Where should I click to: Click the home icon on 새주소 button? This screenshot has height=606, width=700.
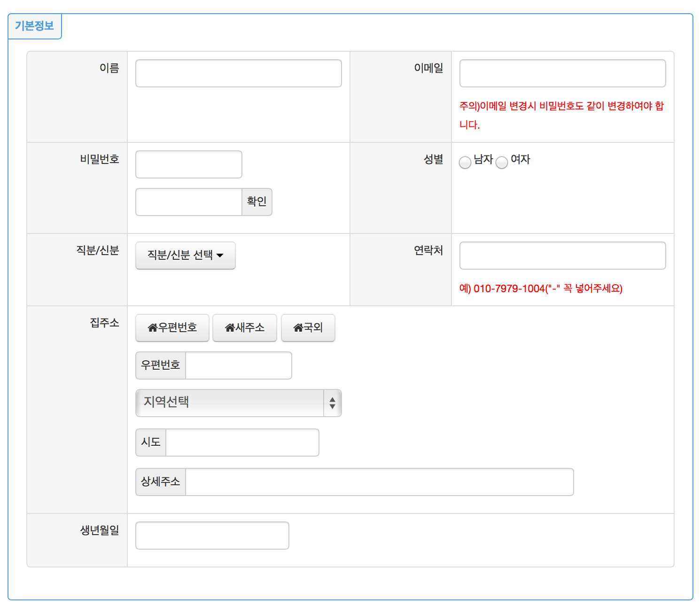pyautogui.click(x=230, y=328)
